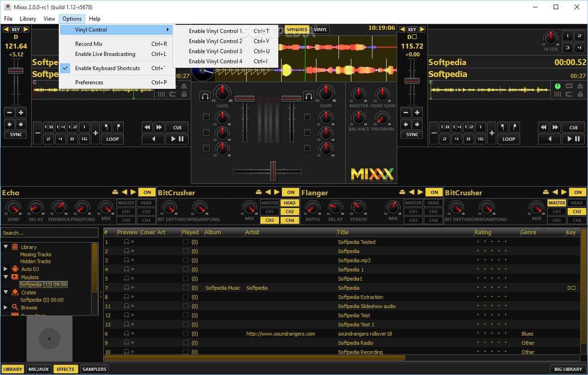
Task: Toggle Flanger effect ON button
Action: 434,193
